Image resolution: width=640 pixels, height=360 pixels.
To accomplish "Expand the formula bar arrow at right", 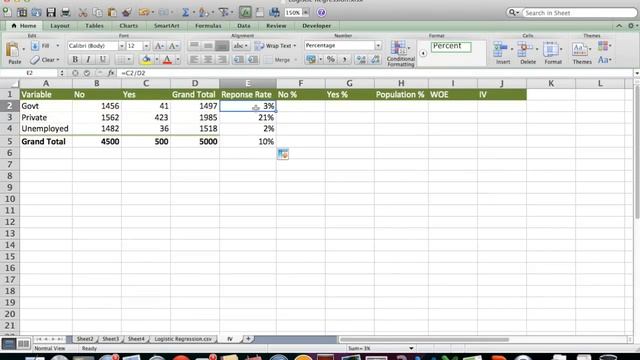I will click(636, 73).
